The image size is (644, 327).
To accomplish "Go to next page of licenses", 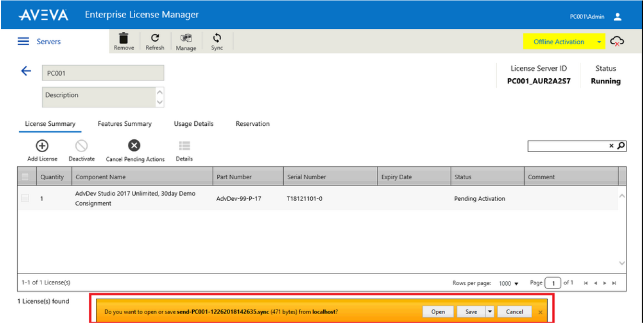I will click(605, 283).
